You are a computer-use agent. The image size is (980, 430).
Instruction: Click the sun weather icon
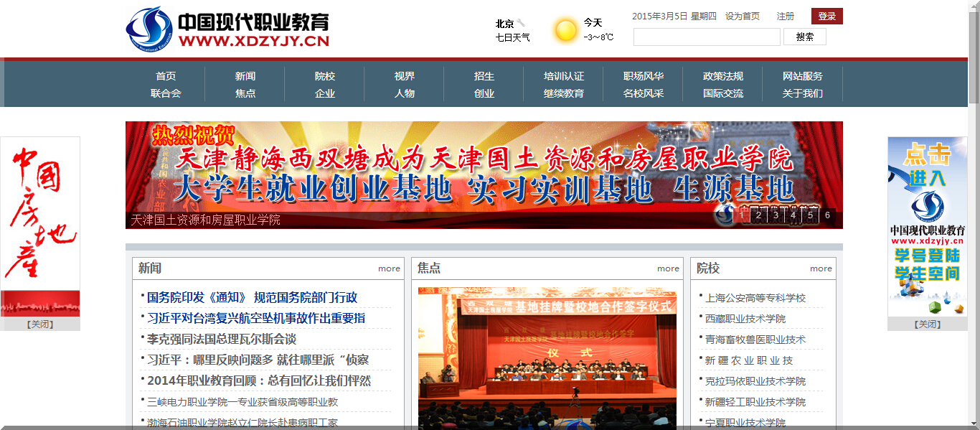(565, 30)
